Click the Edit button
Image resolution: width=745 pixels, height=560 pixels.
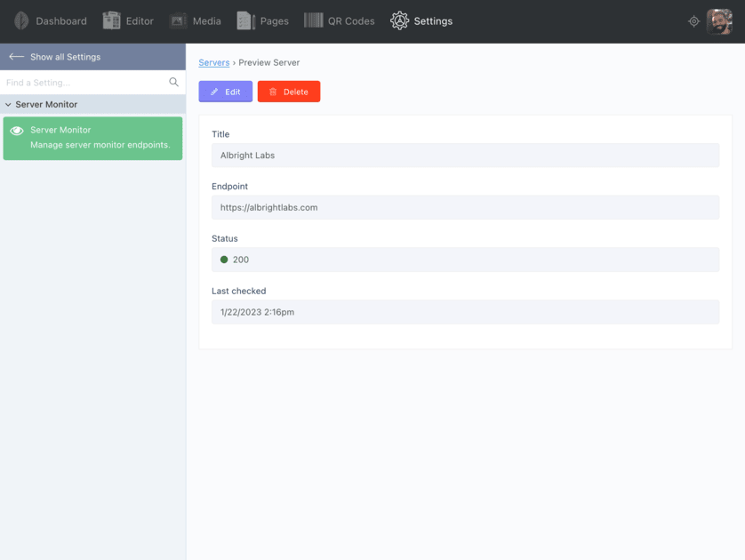click(x=226, y=92)
